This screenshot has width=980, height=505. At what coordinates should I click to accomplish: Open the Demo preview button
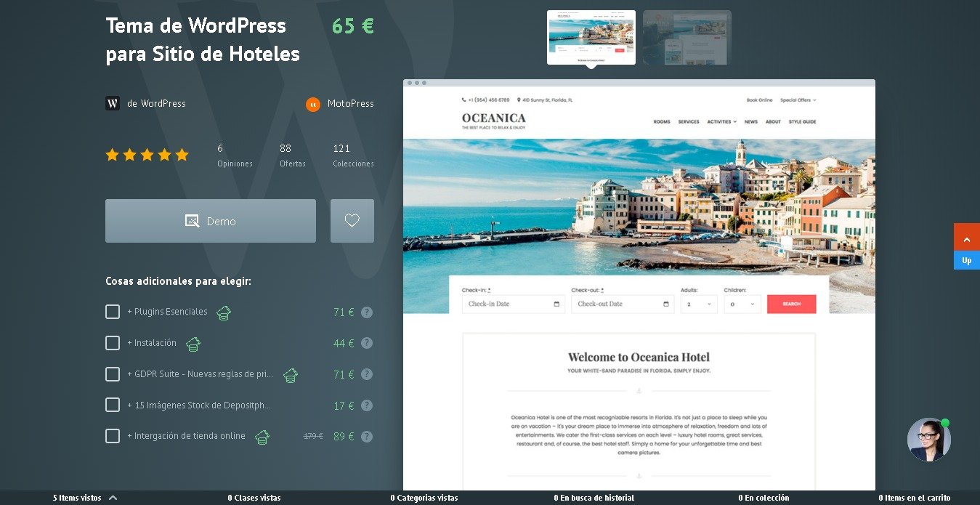[211, 221]
